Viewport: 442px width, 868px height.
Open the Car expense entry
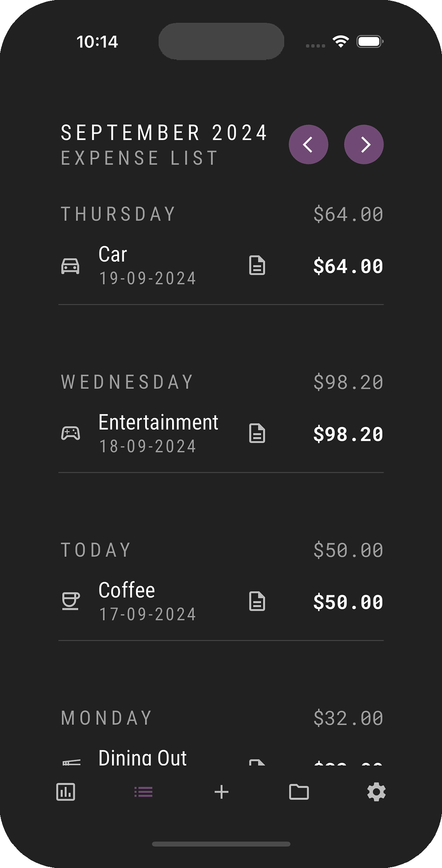coord(113,254)
